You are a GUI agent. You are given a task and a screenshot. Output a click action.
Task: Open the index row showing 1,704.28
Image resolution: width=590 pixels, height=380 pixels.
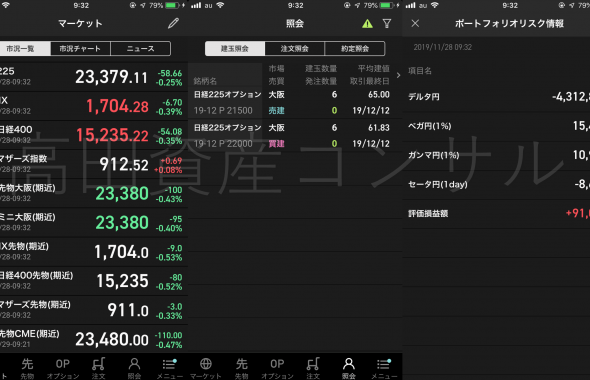[93, 106]
